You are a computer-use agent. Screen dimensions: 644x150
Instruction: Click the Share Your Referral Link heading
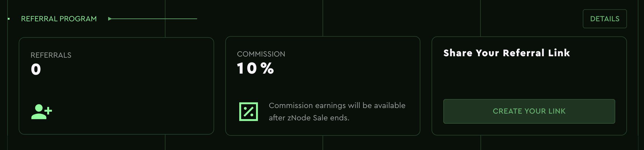pos(506,53)
